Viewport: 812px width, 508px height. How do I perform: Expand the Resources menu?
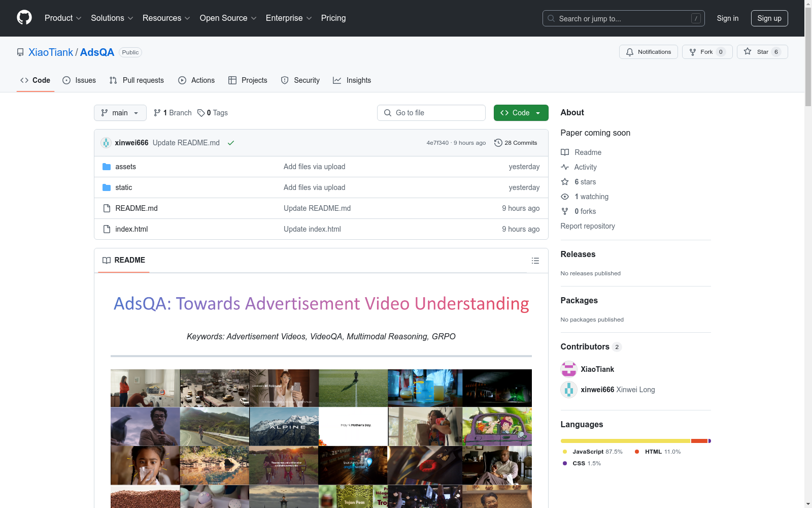(166, 18)
